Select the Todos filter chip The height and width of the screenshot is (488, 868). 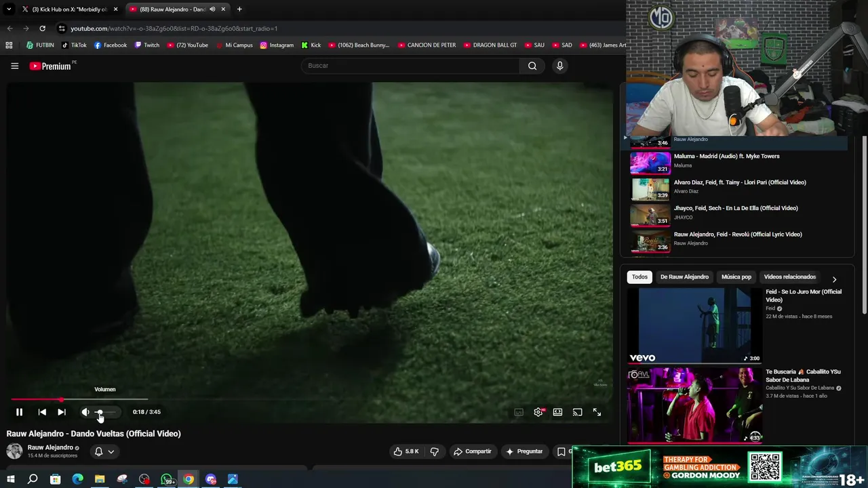639,277
